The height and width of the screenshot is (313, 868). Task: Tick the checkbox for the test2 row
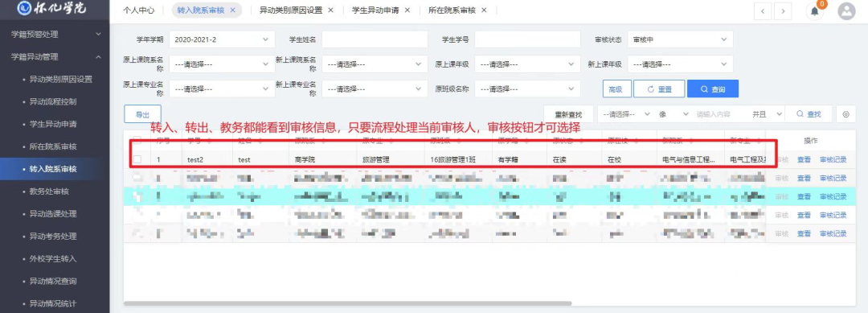137,159
